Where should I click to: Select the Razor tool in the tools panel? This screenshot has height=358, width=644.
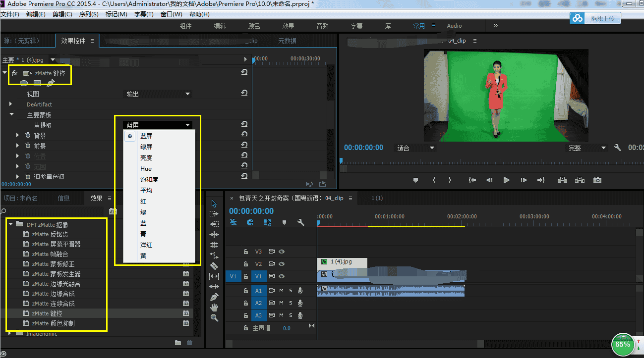click(x=214, y=266)
